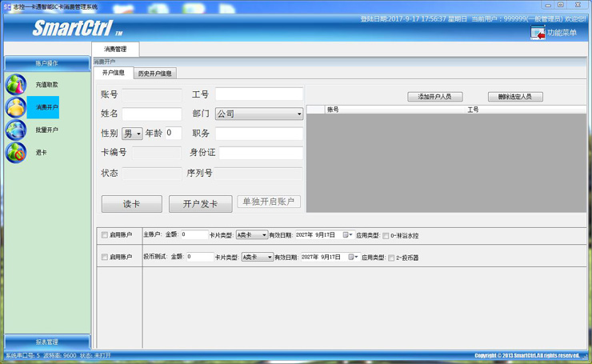This screenshot has width=592, height=364.
Task: Click the 充值取款 recharge icon
Action: click(16, 84)
